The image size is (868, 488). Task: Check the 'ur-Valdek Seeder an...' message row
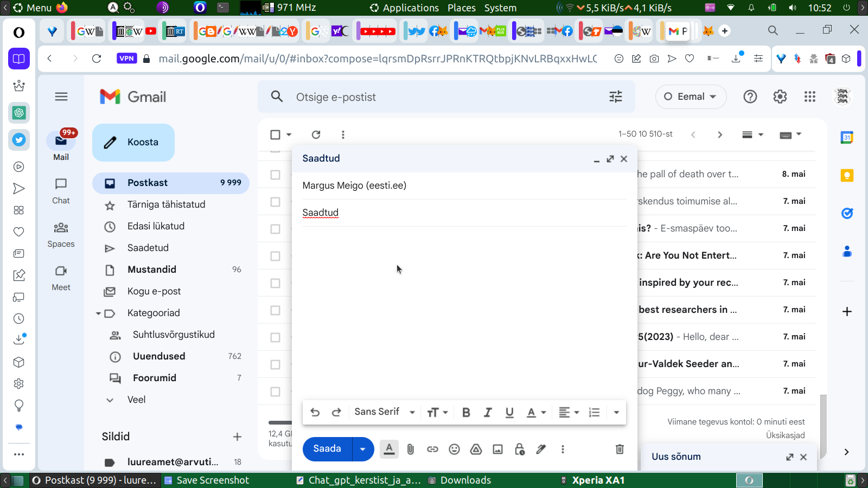point(276,364)
